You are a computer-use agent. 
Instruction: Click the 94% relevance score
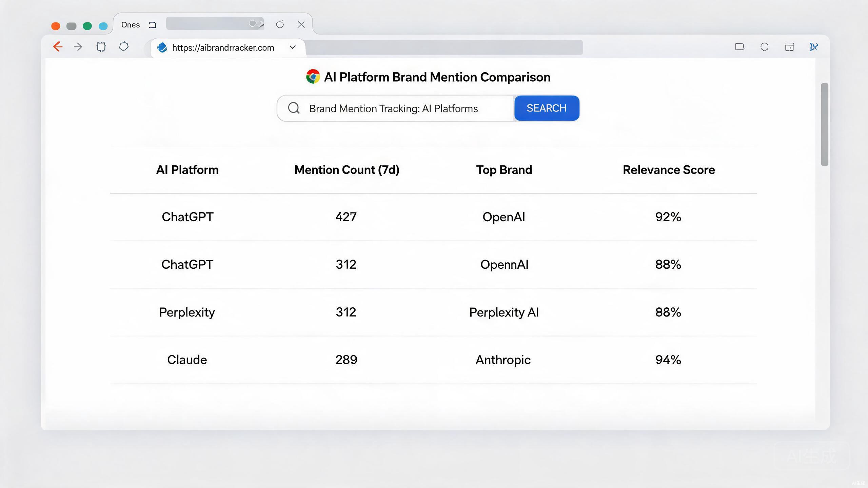coord(668,360)
